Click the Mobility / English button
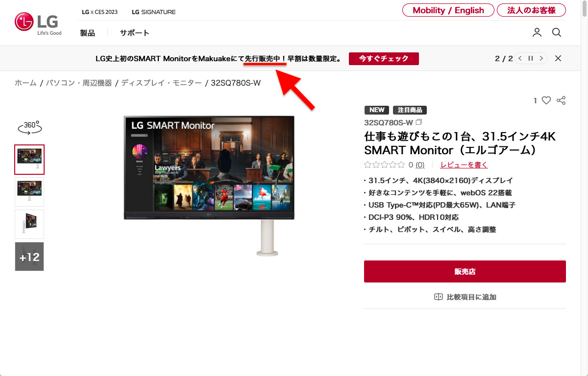Viewport: 588px width, 376px height. point(448,10)
